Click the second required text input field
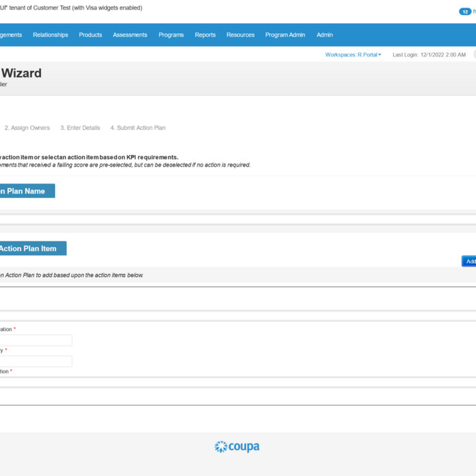The image size is (476, 476). pos(35,361)
